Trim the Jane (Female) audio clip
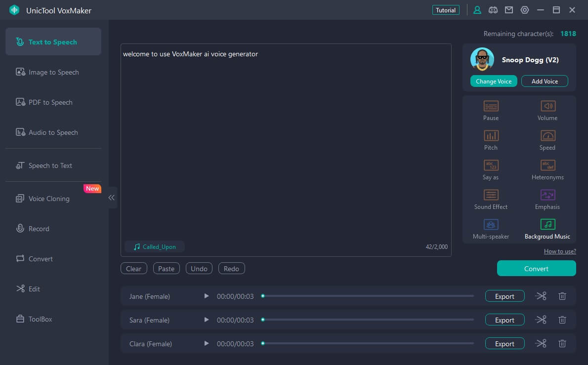The height and width of the screenshot is (365, 588). tap(541, 296)
